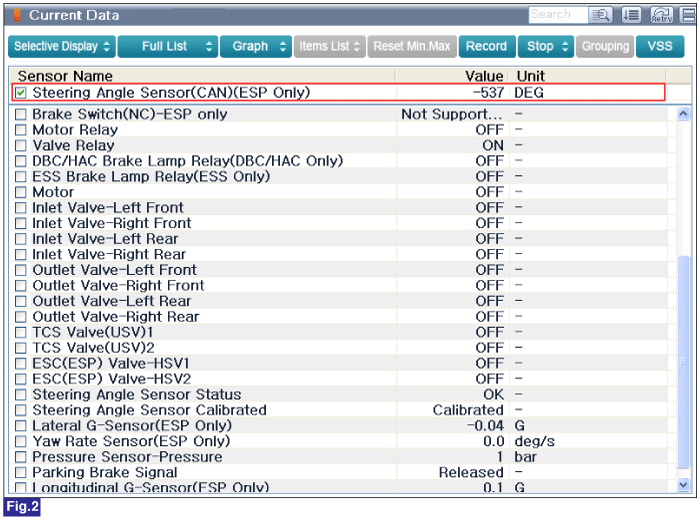Click the Value column header
The height and width of the screenshot is (520, 700).
tap(452, 76)
